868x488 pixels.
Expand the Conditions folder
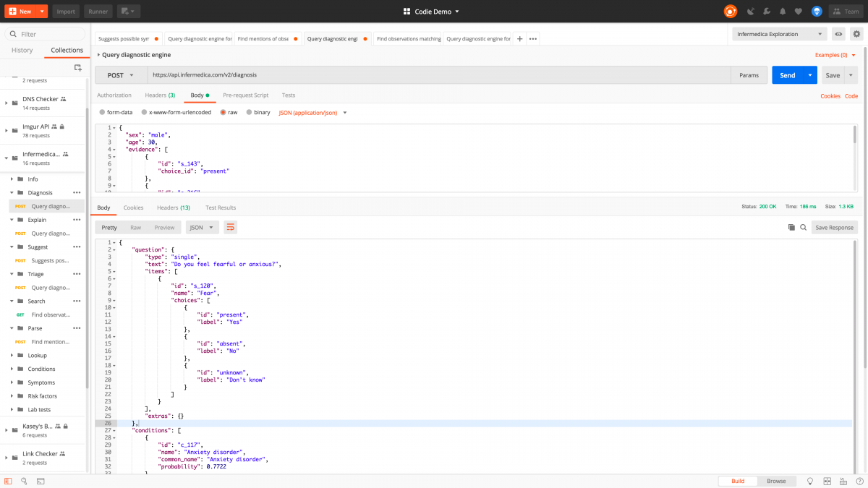pyautogui.click(x=12, y=369)
